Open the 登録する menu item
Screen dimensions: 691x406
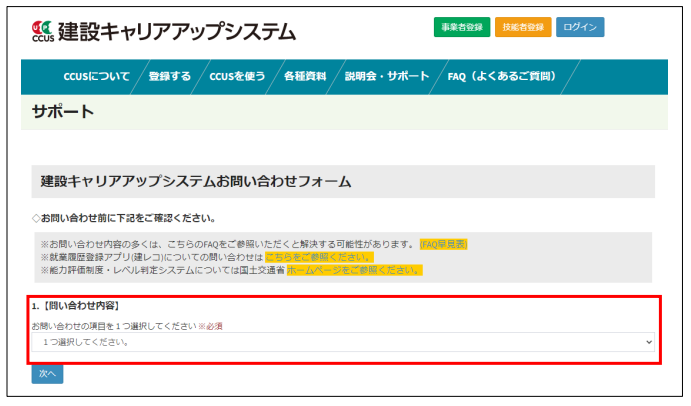tap(169, 77)
